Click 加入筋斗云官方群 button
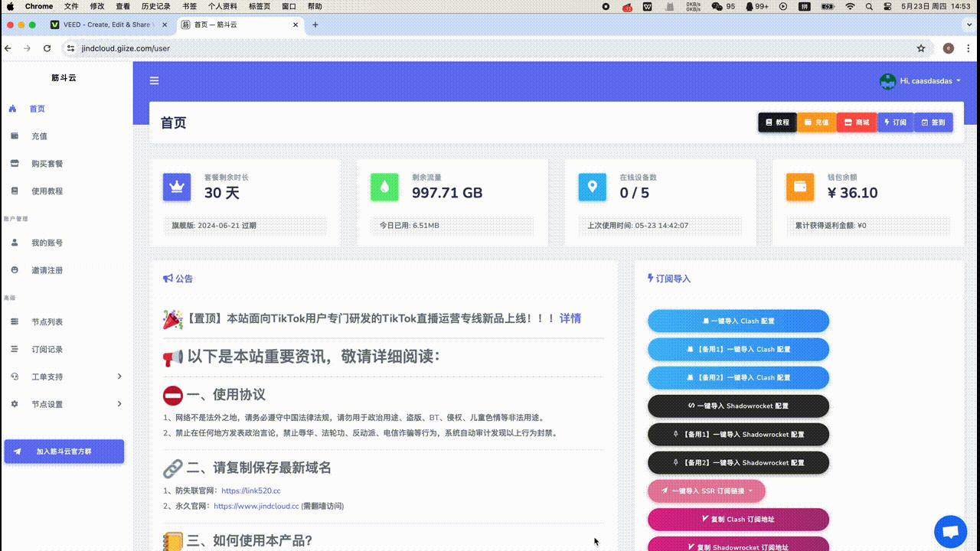 [x=64, y=452]
